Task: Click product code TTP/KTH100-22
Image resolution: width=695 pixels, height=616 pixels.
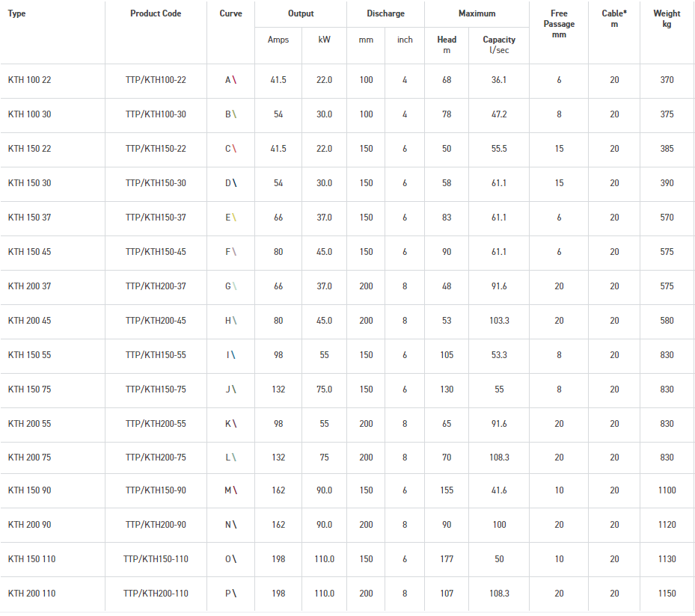Action: (x=156, y=80)
